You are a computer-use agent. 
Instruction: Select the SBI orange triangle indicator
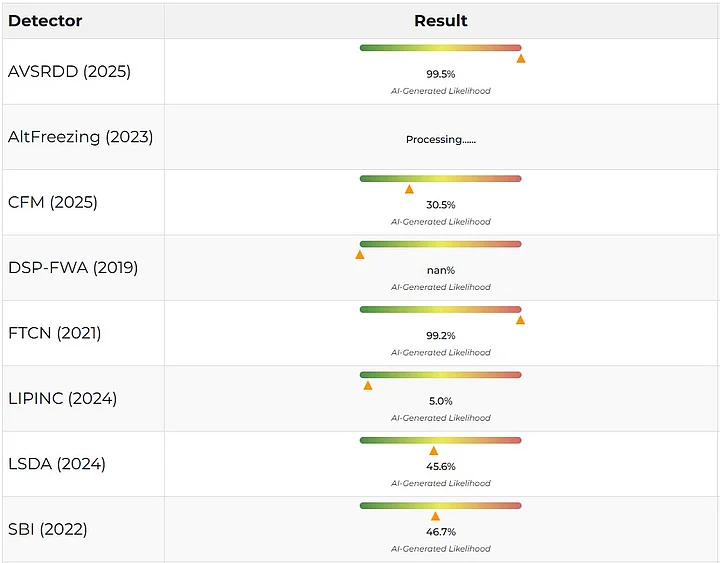435,516
